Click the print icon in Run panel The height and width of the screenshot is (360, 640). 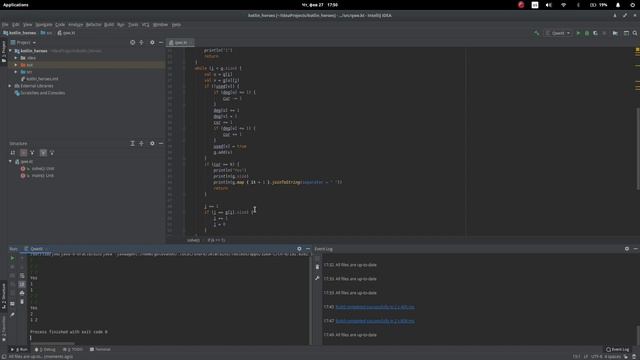point(22,293)
